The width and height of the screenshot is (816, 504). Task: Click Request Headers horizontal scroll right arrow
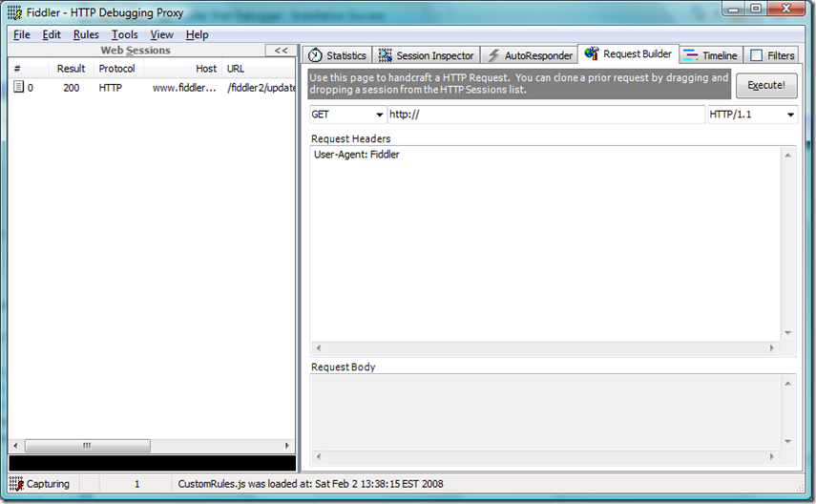pyautogui.click(x=772, y=347)
